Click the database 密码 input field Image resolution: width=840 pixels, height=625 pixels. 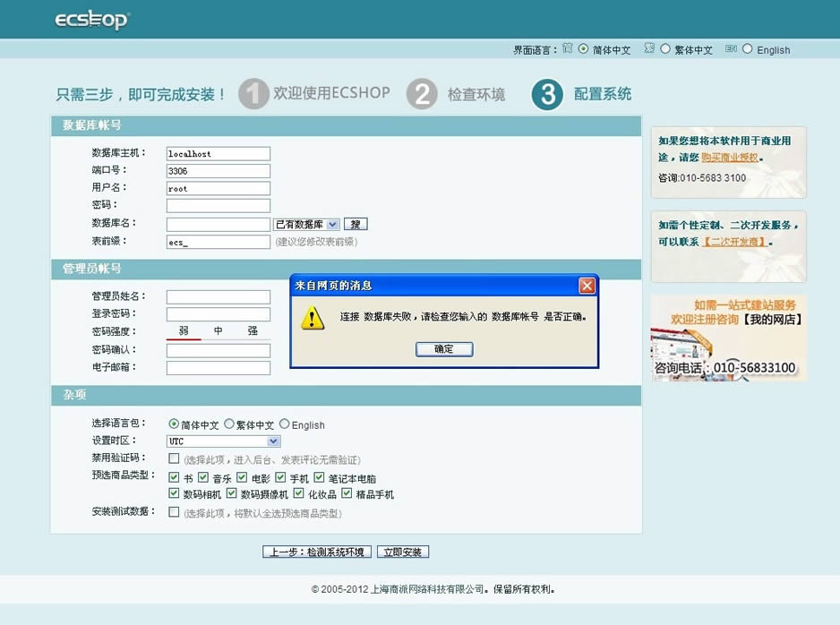pos(218,206)
